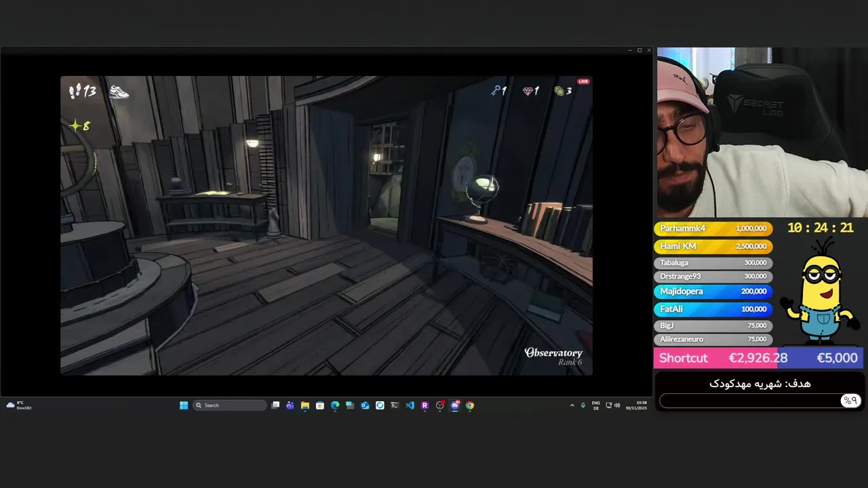The height and width of the screenshot is (488, 868).
Task: Click the sneaker icon in the game HUD
Action: [x=119, y=91]
